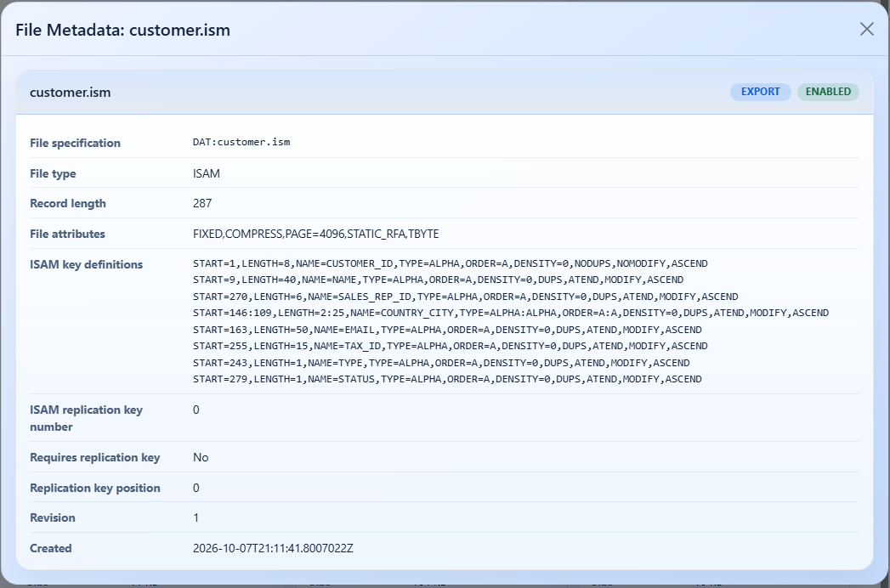The width and height of the screenshot is (890, 588).
Task: Click the Requires replication key value No
Action: (x=201, y=457)
